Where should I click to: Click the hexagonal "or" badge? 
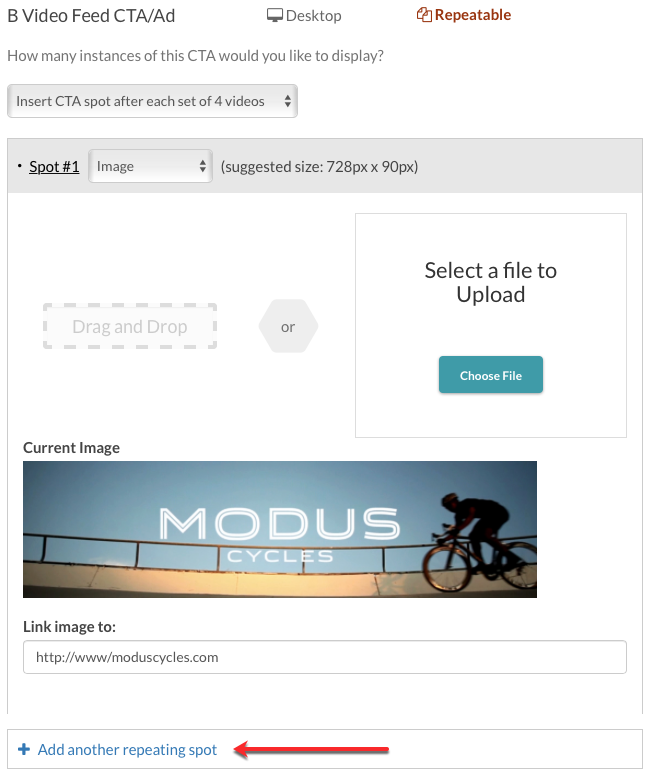point(288,326)
